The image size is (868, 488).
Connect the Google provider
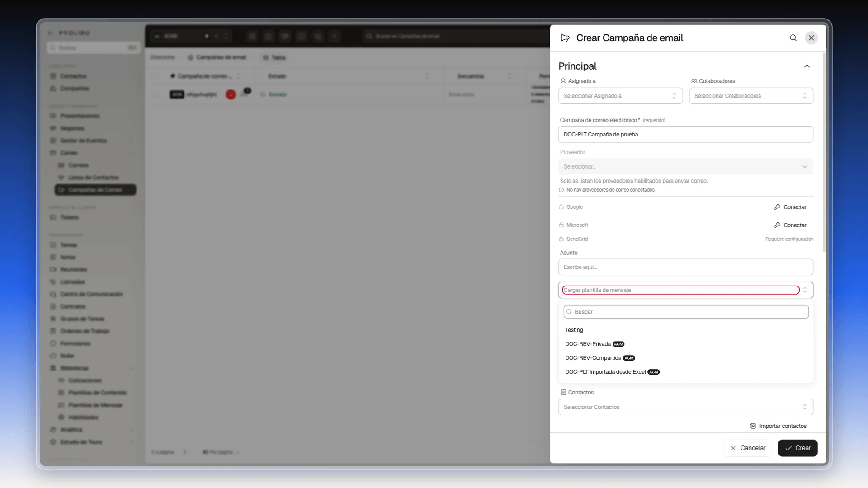(790, 207)
